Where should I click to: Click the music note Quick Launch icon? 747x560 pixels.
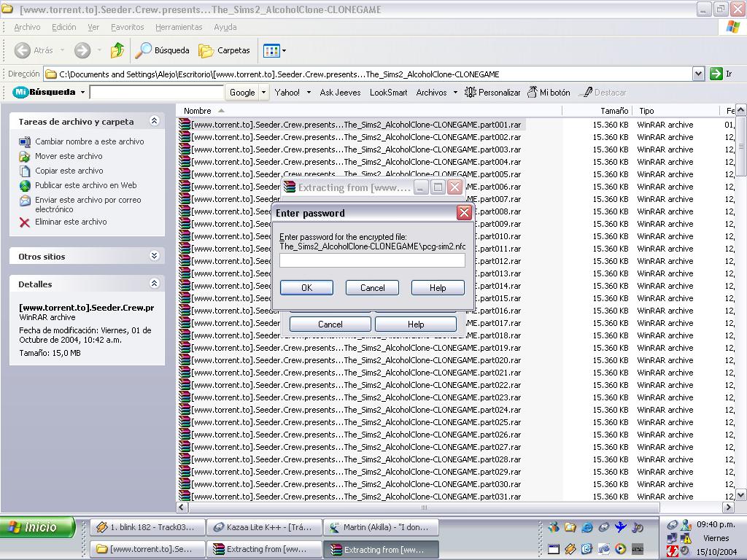coord(637,527)
